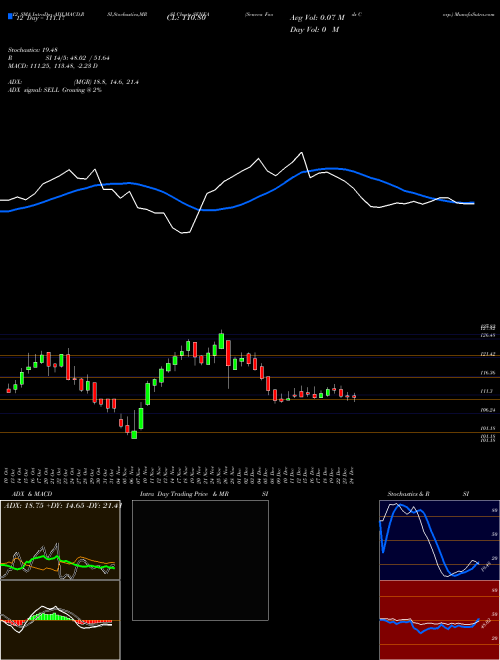The image size is (500, 660).
Task: Click the empty Intra Day Trading Price panel
Action: tap(200, 560)
